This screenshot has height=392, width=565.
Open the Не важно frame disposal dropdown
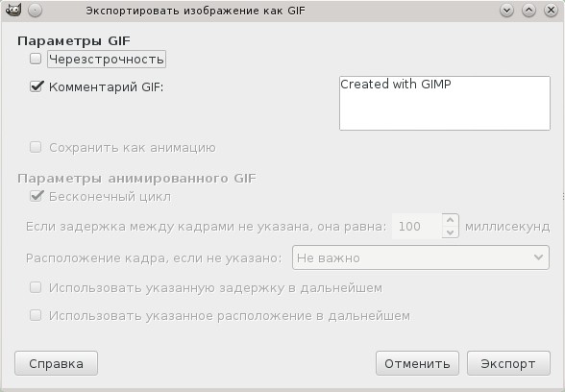pos(421,257)
